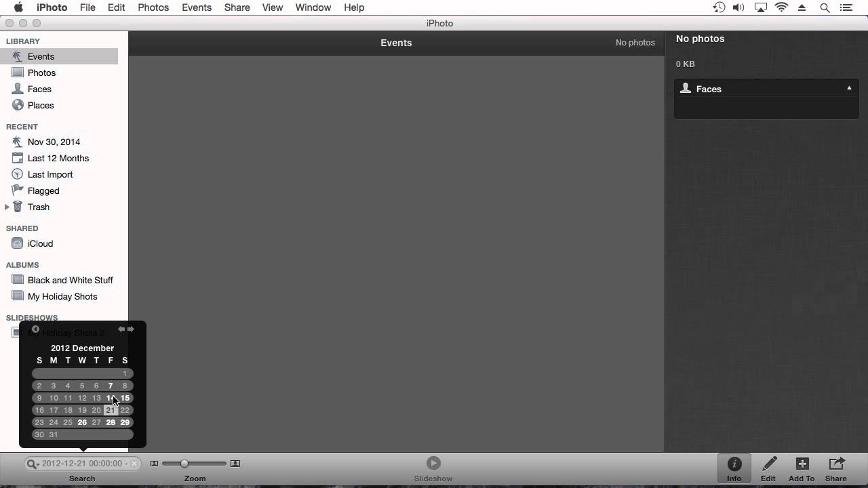This screenshot has height=488, width=868.
Task: Open the File menu
Action: pyautogui.click(x=87, y=7)
